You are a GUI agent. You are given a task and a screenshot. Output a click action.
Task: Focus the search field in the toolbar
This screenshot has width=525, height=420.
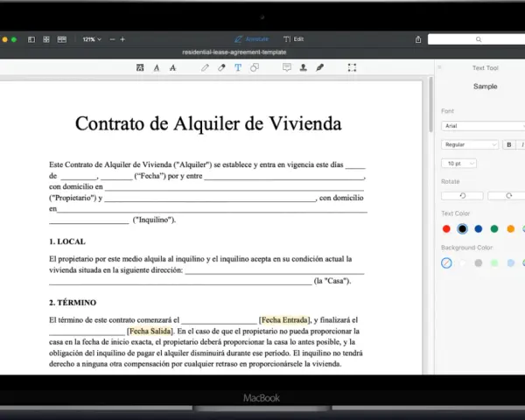[x=476, y=39]
